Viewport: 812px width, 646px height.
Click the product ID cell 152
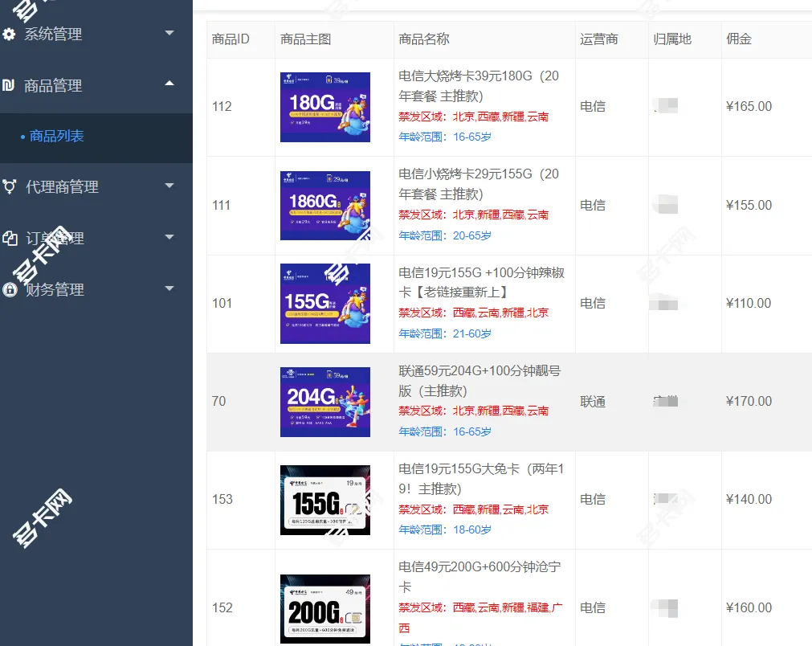[222, 607]
